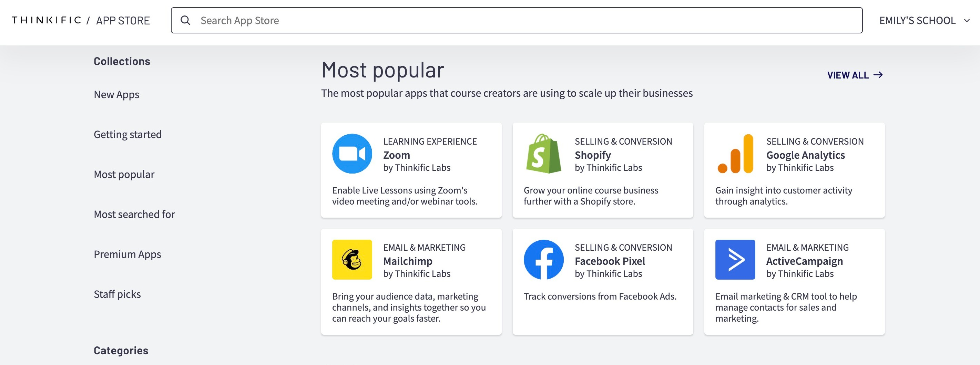Image resolution: width=980 pixels, height=365 pixels.
Task: Click the View All arrow link
Action: [x=855, y=75]
